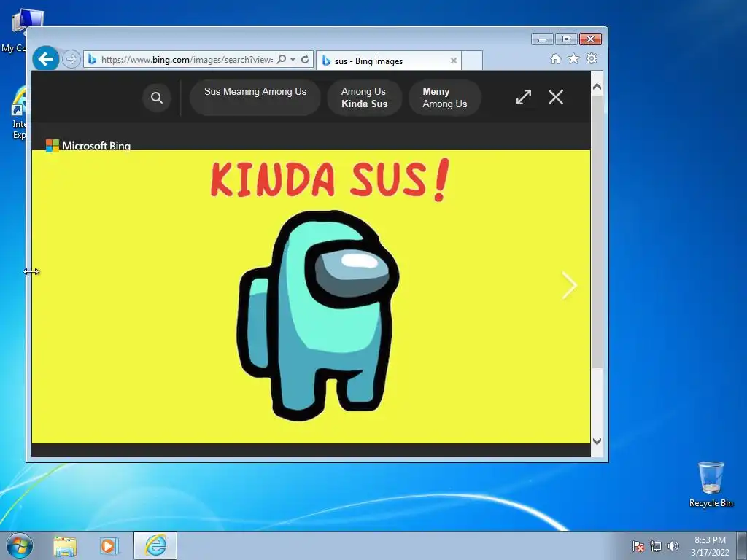The height and width of the screenshot is (560, 747).
Task: Open the Windows Start menu orb
Action: pyautogui.click(x=20, y=545)
